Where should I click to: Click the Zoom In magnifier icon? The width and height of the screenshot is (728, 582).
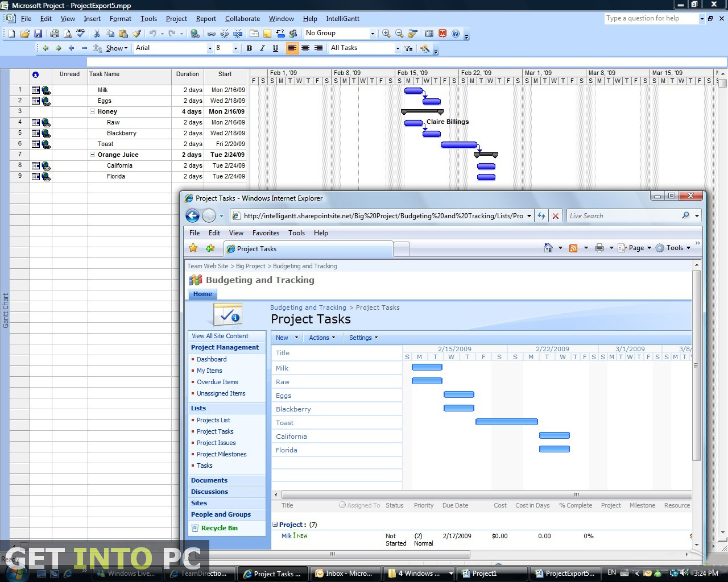(386, 34)
